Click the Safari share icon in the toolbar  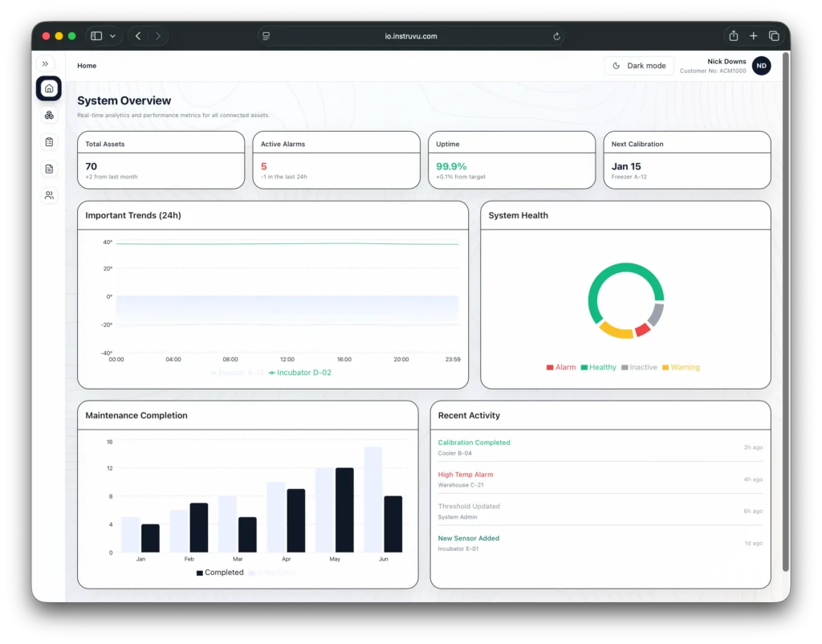pos(733,35)
